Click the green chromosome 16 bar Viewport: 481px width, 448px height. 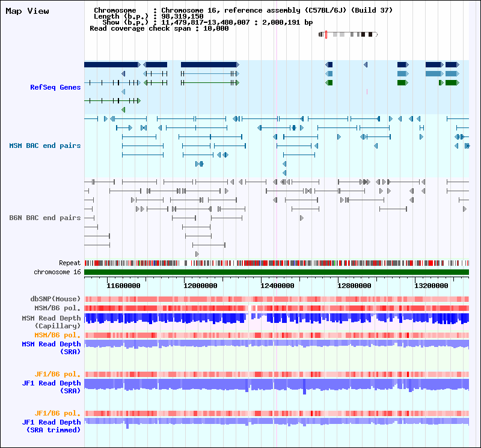pos(277,272)
